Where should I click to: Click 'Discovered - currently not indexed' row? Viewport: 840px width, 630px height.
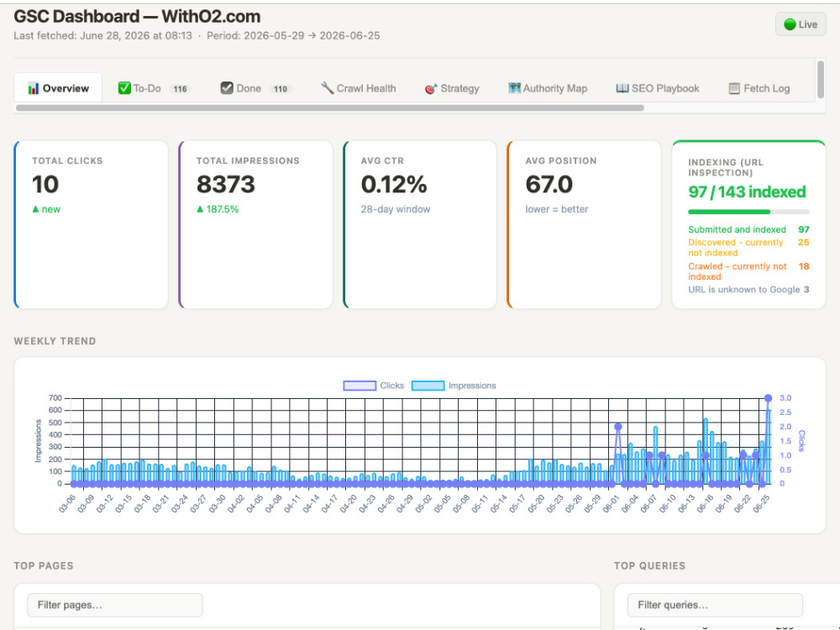[x=748, y=248]
